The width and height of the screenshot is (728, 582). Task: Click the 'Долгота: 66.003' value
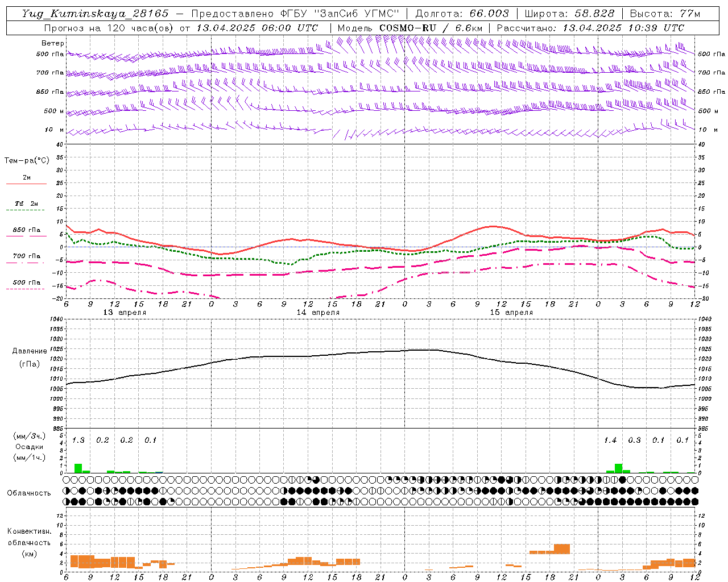click(462, 14)
